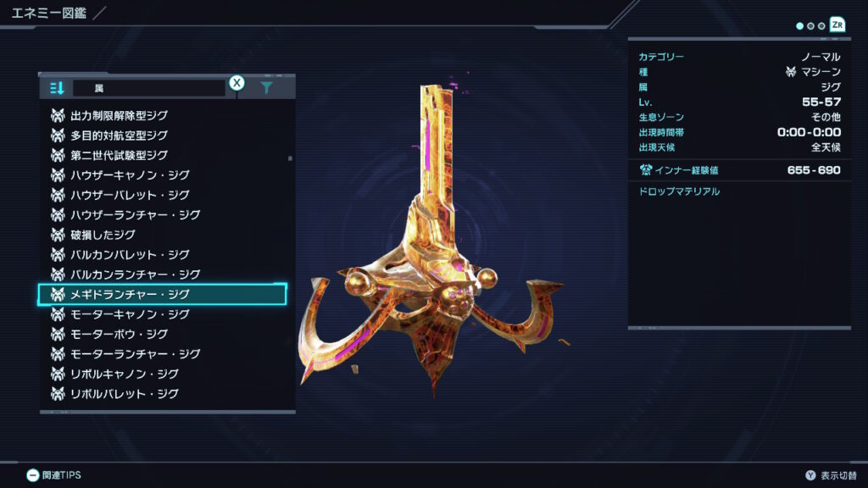Open the funnel filter icon
Viewport: 868px width, 488px height.
[x=266, y=87]
